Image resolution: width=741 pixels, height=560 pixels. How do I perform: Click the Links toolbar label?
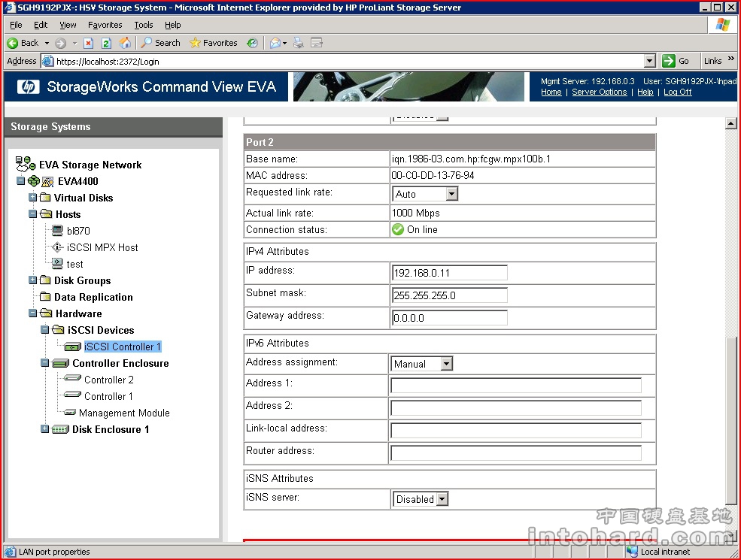click(712, 61)
